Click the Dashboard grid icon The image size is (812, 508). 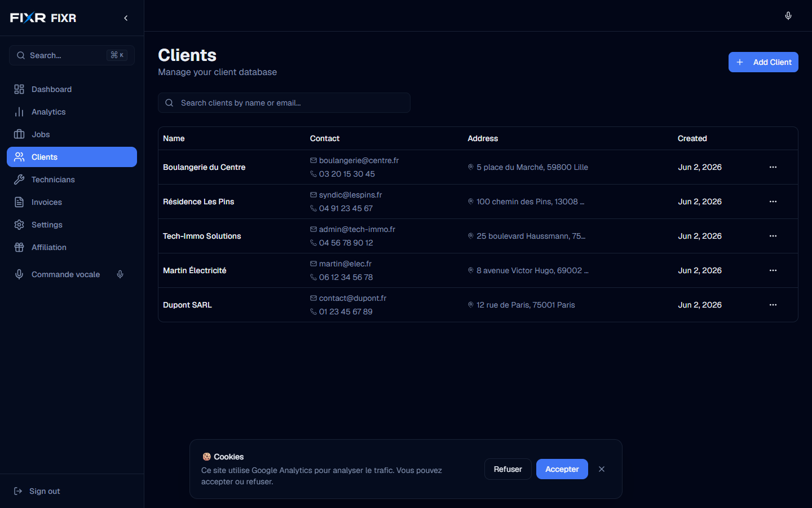tap(19, 89)
